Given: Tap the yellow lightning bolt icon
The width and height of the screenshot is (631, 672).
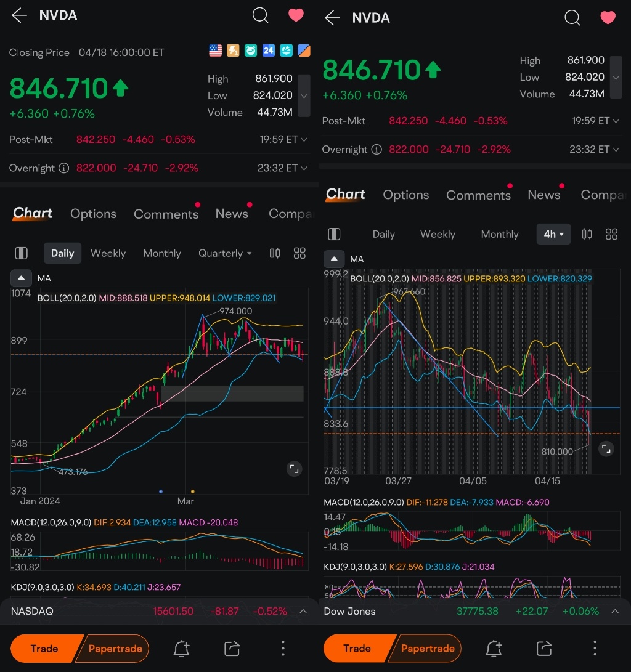Looking at the screenshot, I should 233,51.
